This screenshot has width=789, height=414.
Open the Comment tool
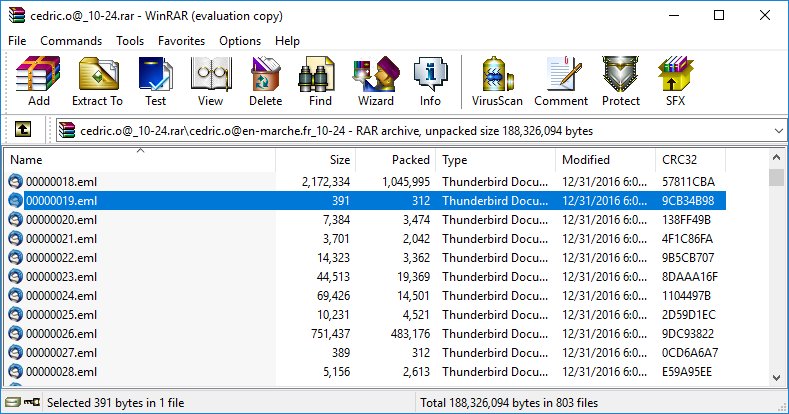click(561, 81)
